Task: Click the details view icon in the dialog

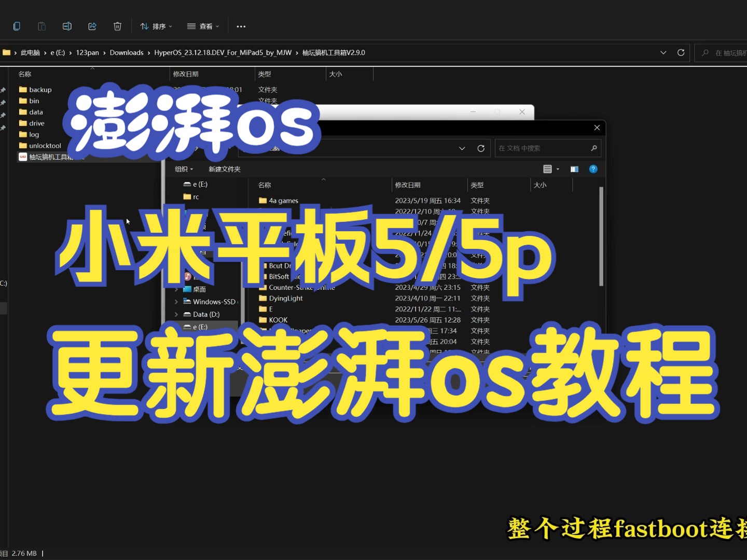Action: 547,169
